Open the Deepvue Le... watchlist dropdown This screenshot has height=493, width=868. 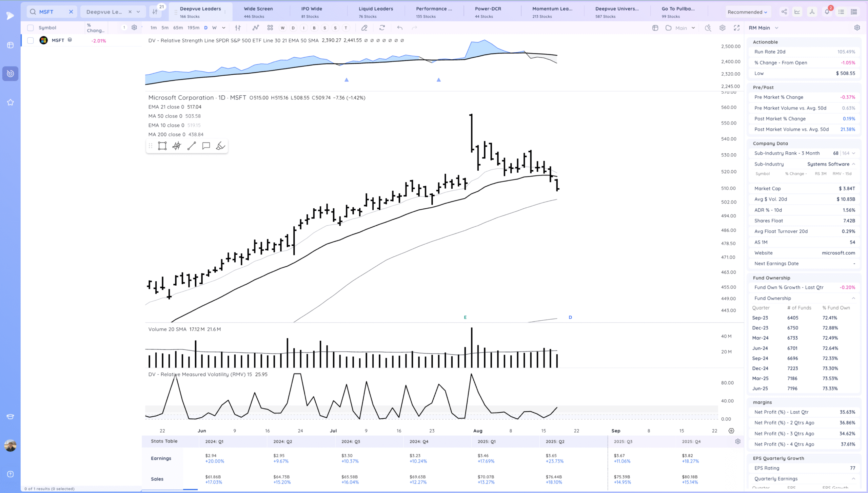[138, 12]
